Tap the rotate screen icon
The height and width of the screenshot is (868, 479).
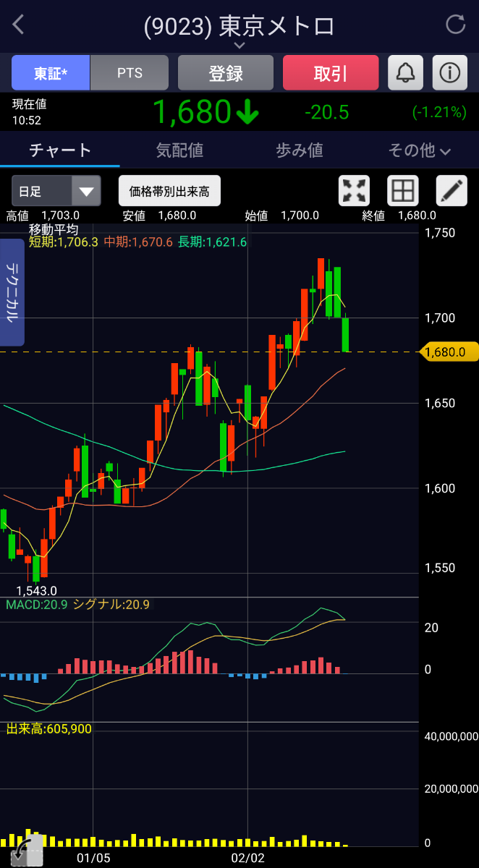[23, 851]
